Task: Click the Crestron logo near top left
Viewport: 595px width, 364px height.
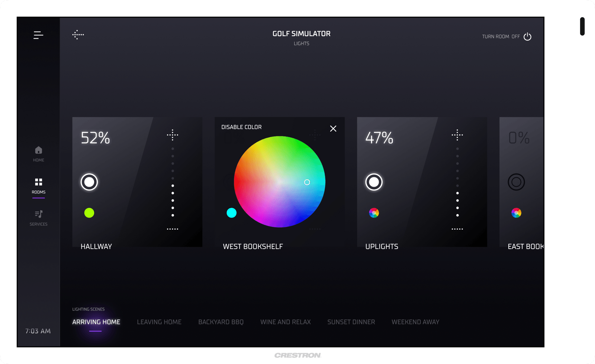Action: click(78, 35)
